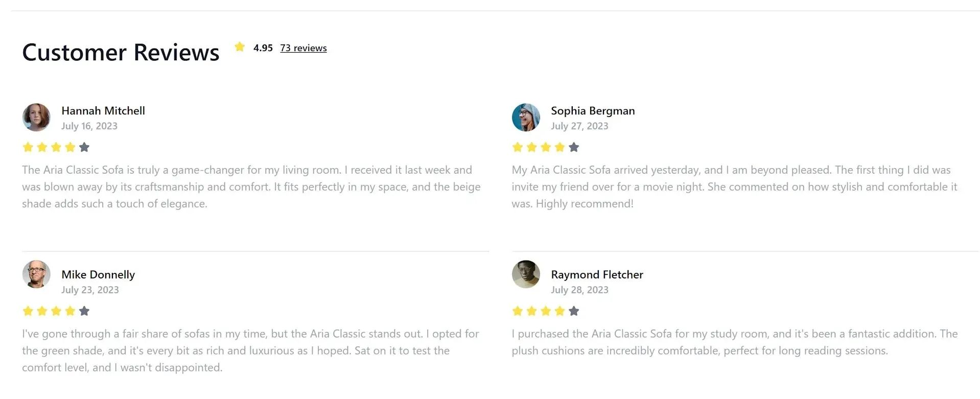Select the fifth star on Hannah Mitchell's review
Screen dimensions: 980x399
pyautogui.click(x=85, y=147)
